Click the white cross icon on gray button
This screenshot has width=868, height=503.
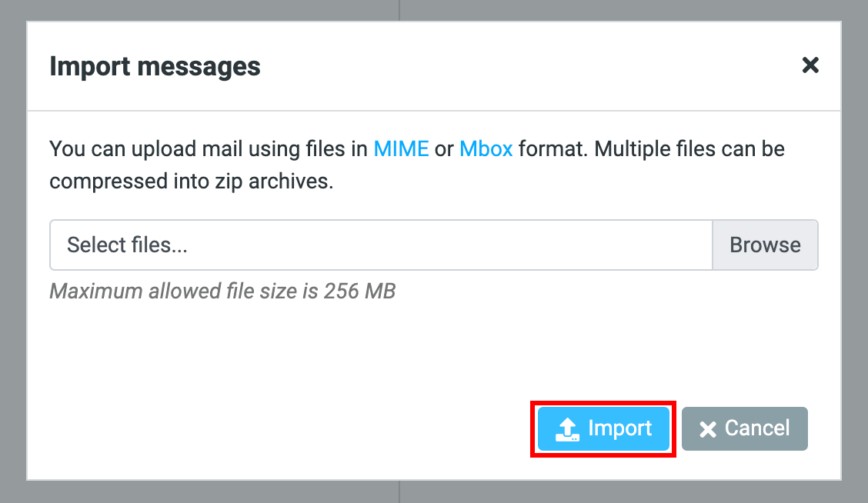[709, 428]
